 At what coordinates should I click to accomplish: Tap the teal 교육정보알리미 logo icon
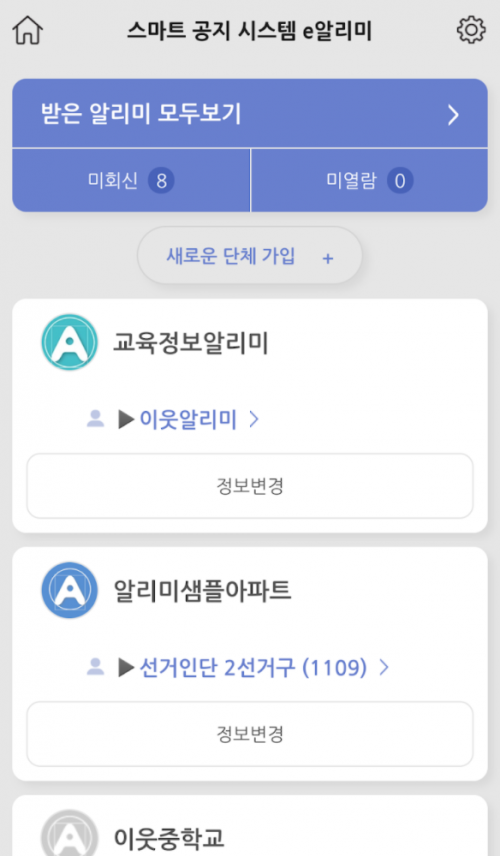point(70,342)
